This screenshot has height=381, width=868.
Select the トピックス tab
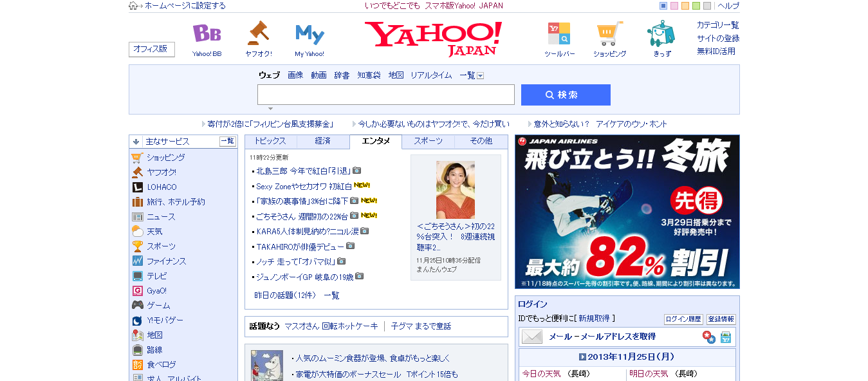[270, 142]
